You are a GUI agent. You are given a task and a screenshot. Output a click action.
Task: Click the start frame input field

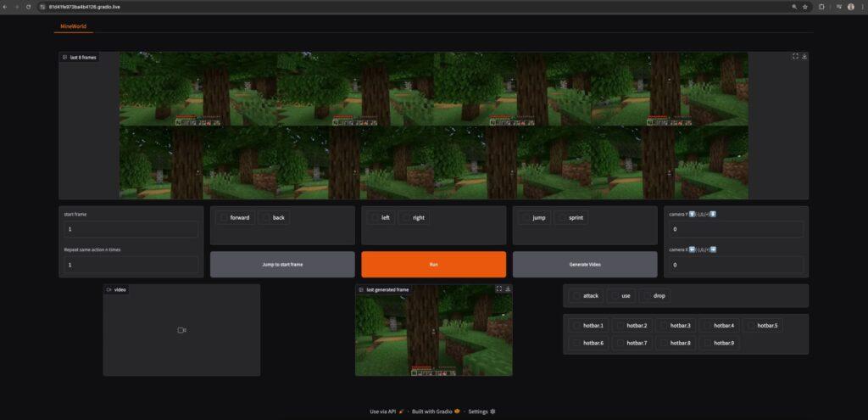tap(131, 229)
